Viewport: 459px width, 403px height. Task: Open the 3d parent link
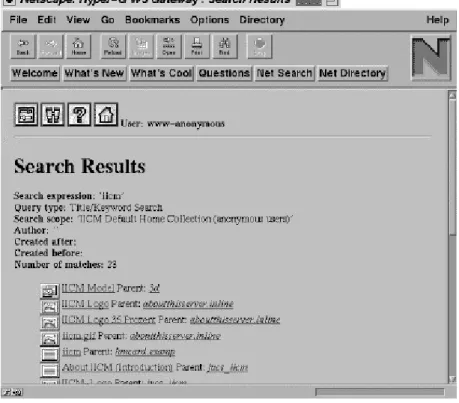click(154, 288)
